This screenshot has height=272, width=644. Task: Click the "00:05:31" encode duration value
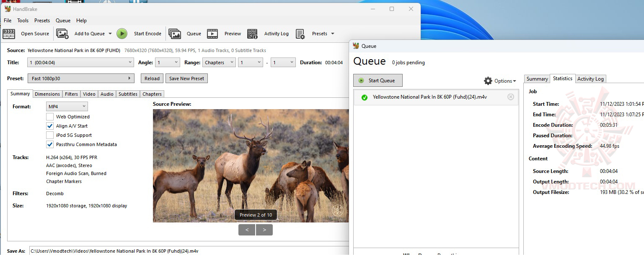610,125
